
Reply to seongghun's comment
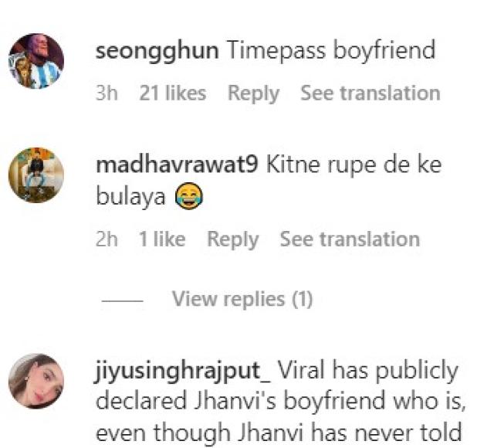pyautogui.click(x=253, y=93)
